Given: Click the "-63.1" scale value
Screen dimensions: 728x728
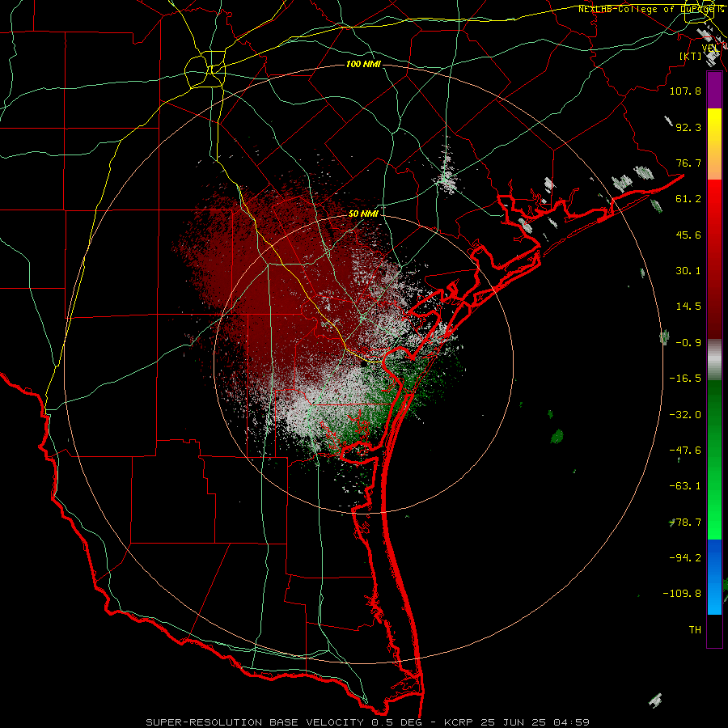Looking at the screenshot, I should [x=685, y=486].
